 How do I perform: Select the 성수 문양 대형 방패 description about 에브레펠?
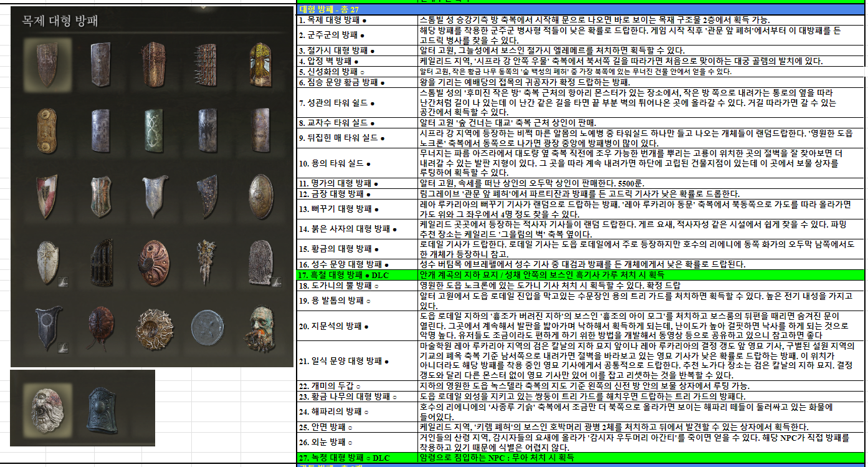tap(642, 265)
